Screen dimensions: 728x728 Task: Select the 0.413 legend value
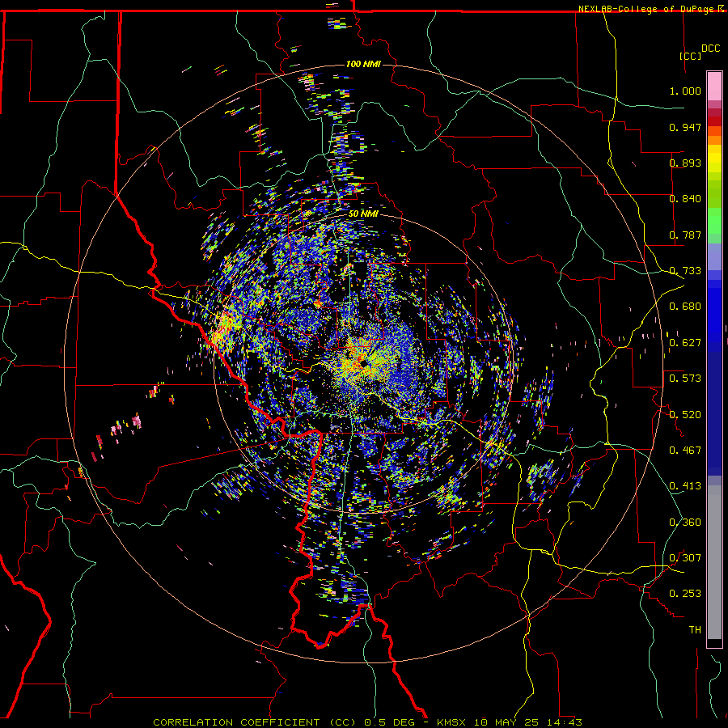tap(685, 486)
